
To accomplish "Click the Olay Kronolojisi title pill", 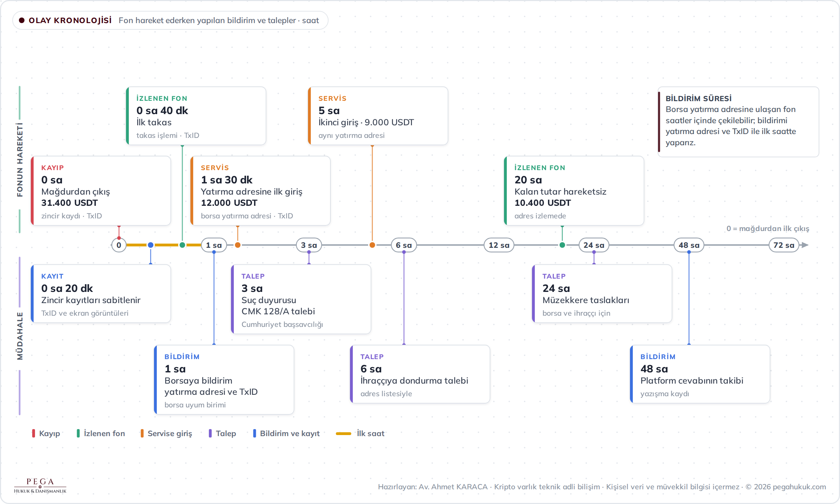I will click(170, 20).
